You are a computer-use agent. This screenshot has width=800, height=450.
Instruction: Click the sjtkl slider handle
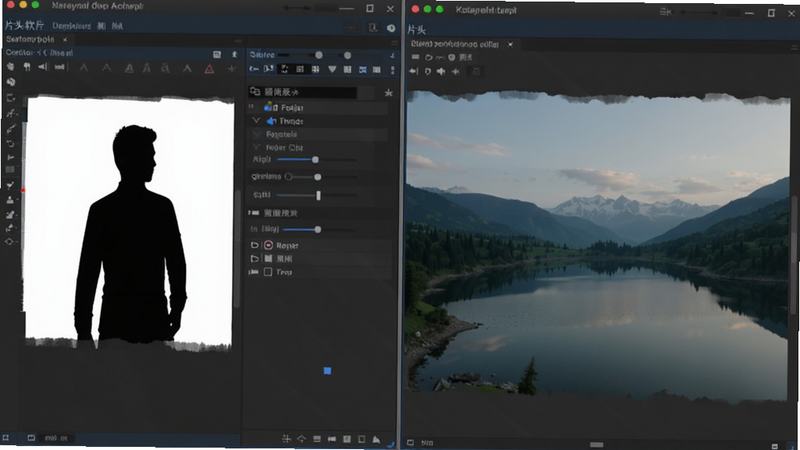coord(318,195)
